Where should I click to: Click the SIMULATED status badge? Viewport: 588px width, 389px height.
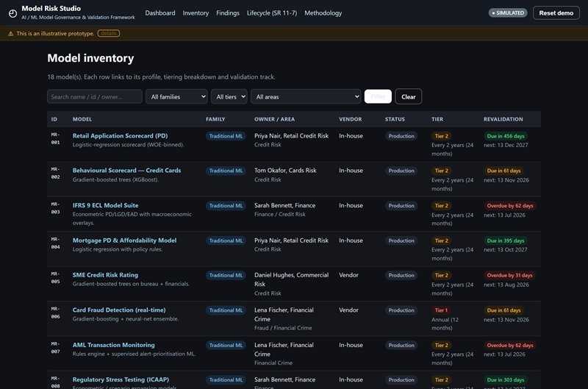point(508,13)
